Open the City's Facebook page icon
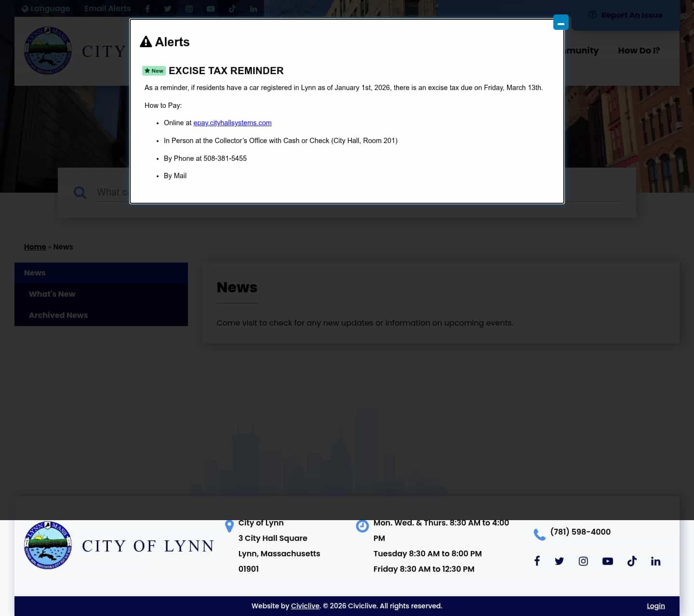This screenshot has height=616, width=694. pos(147,8)
